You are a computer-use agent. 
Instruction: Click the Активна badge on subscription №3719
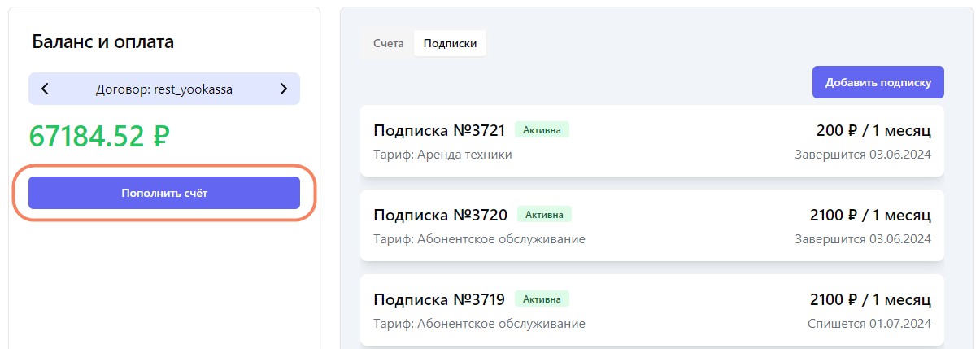pos(542,299)
